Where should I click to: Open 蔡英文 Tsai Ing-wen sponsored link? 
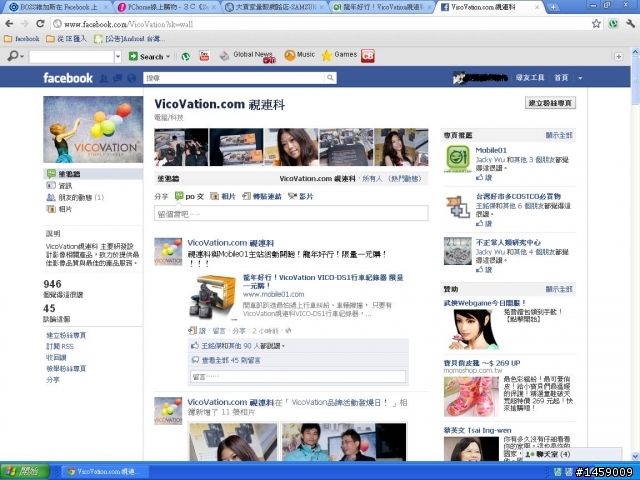tap(477, 430)
